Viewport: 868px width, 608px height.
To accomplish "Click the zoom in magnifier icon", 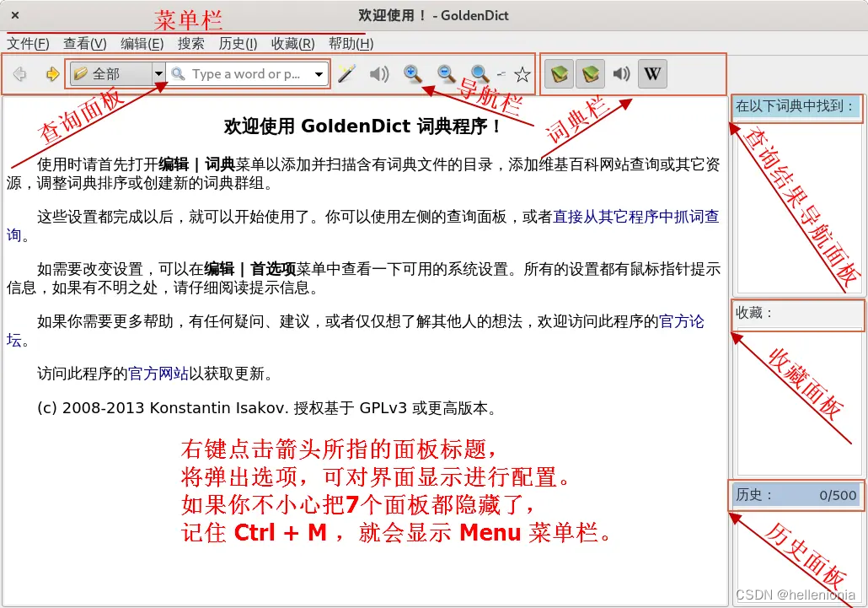I will tap(413, 73).
